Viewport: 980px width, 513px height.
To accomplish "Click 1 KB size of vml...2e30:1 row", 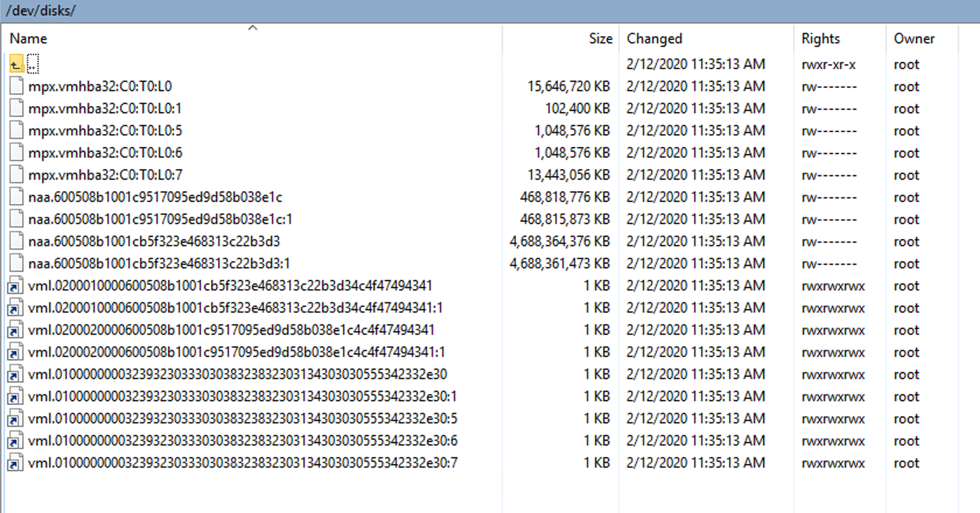I will [x=597, y=396].
